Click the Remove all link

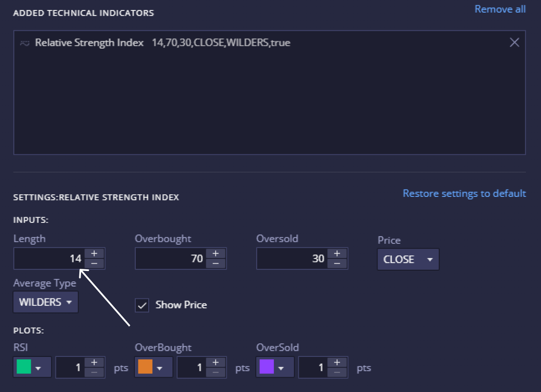pos(500,9)
